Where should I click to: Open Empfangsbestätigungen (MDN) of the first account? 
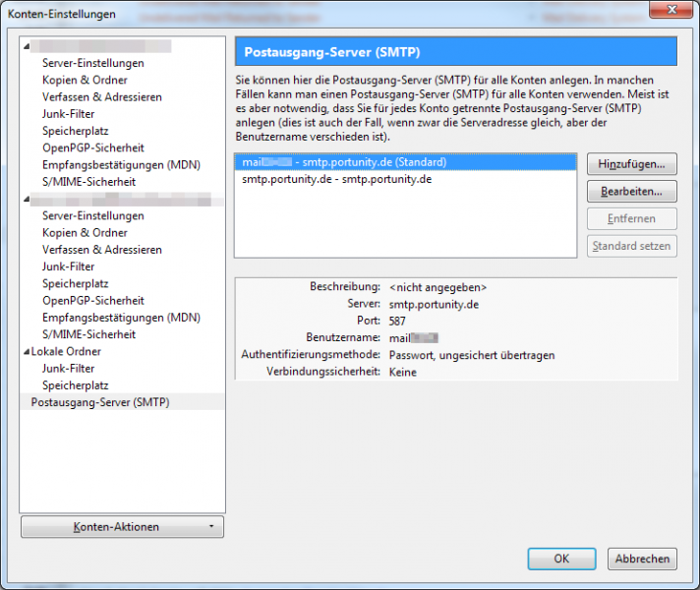click(120, 164)
